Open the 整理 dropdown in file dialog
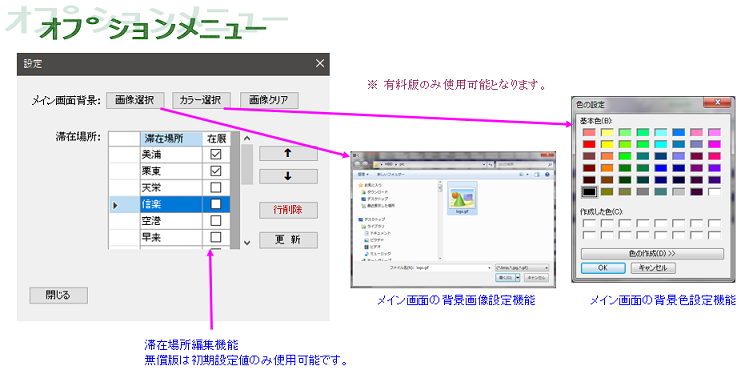741x370 pixels. click(363, 174)
